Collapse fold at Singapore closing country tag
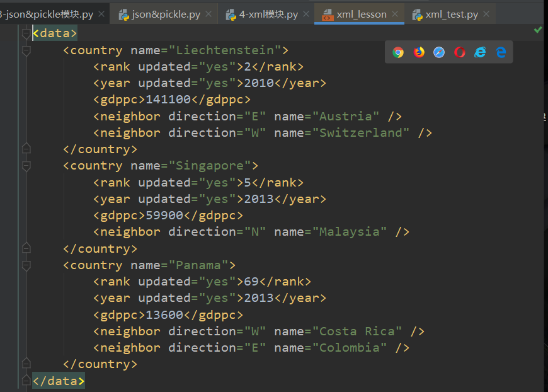Viewport: 548px width, 392px height. (26, 248)
